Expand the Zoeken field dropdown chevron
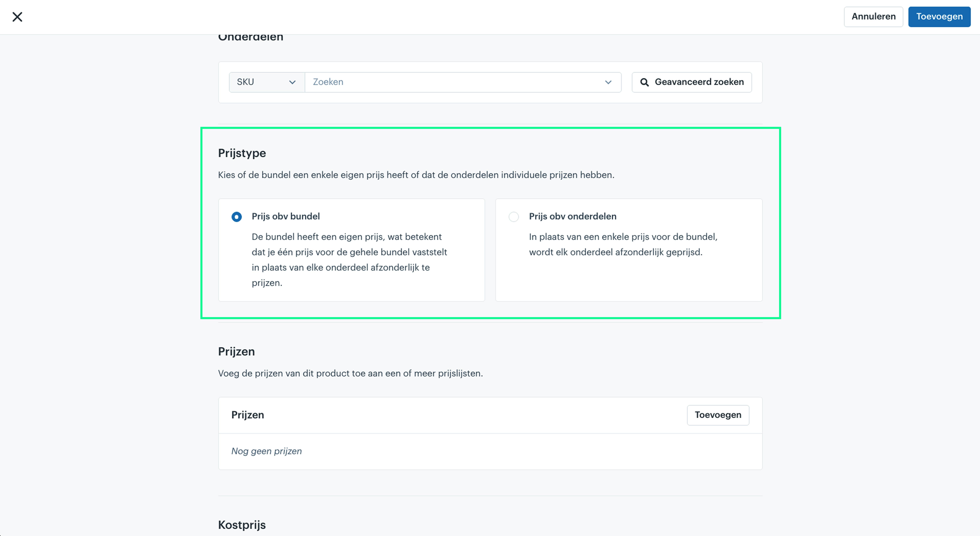The height and width of the screenshot is (536, 980). tap(608, 82)
